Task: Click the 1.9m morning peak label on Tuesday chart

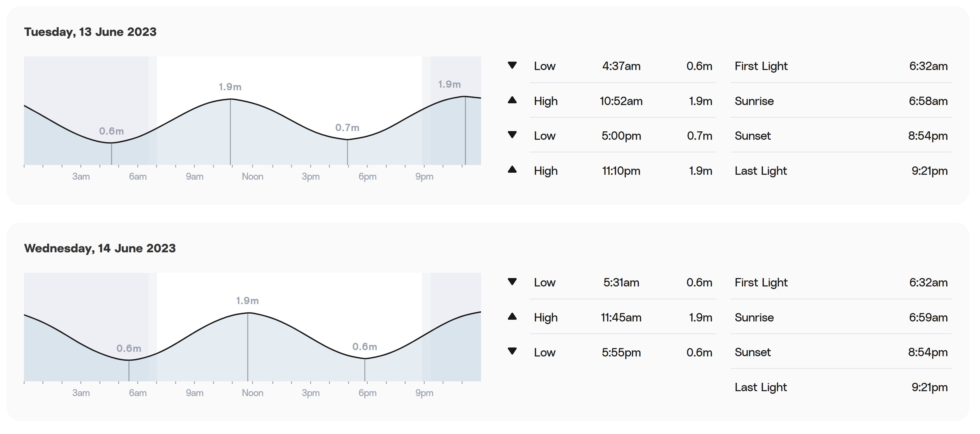Action: (x=230, y=87)
